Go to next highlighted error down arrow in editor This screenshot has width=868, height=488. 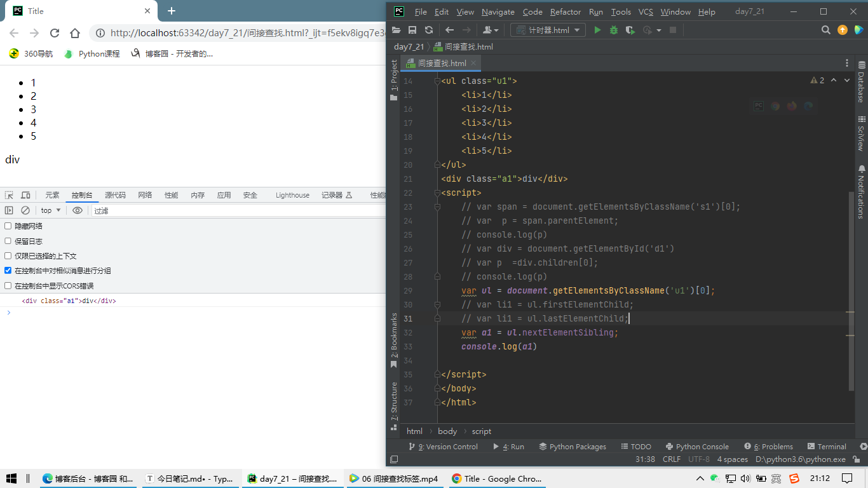[x=847, y=81]
